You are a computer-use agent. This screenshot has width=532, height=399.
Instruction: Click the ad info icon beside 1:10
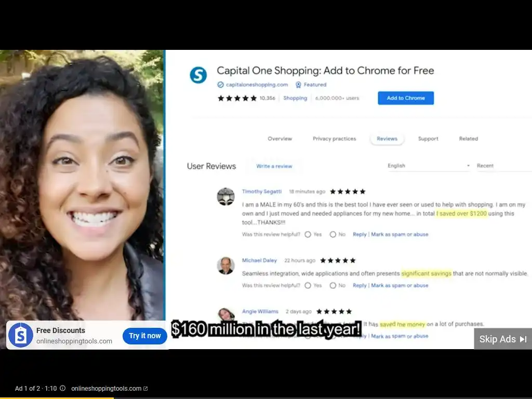click(x=63, y=388)
